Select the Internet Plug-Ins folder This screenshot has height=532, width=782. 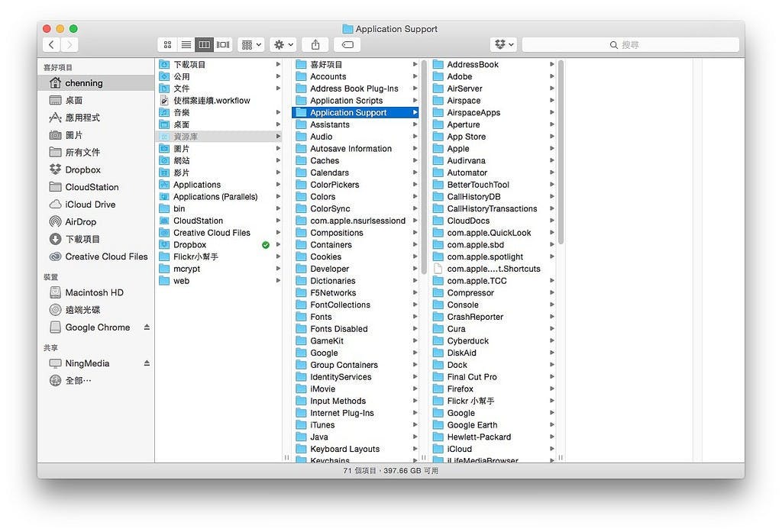355,413
